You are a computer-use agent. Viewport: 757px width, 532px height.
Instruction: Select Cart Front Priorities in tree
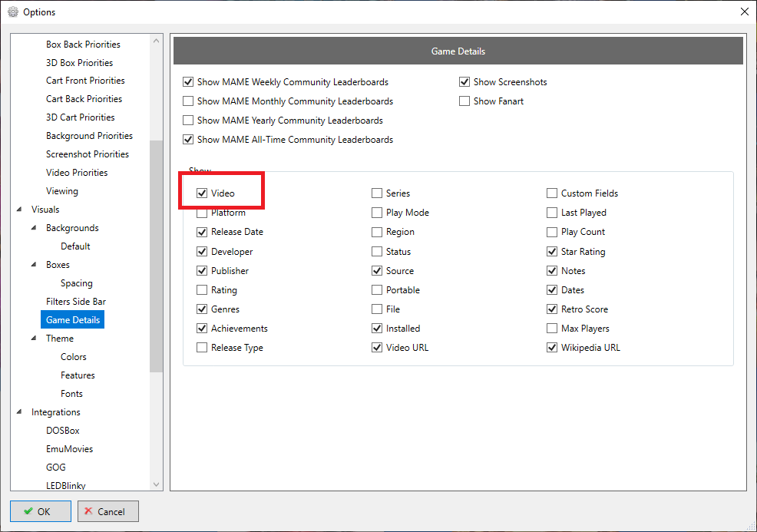click(85, 81)
